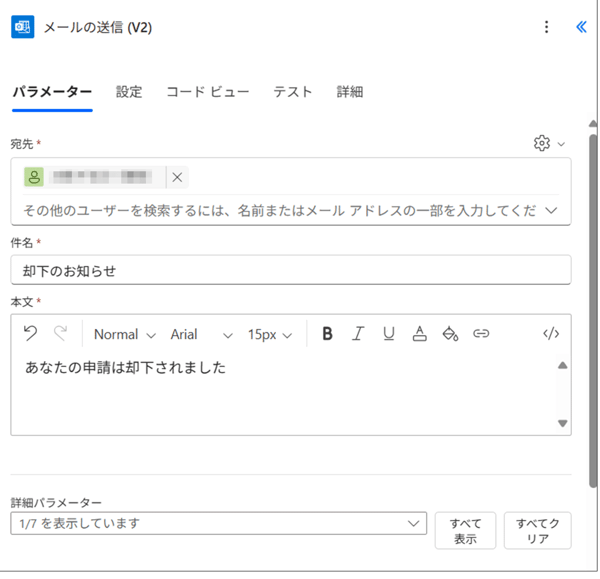Image resolution: width=600 pixels, height=579 pixels.
Task: Switch to the 設定 tab
Action: [x=129, y=92]
